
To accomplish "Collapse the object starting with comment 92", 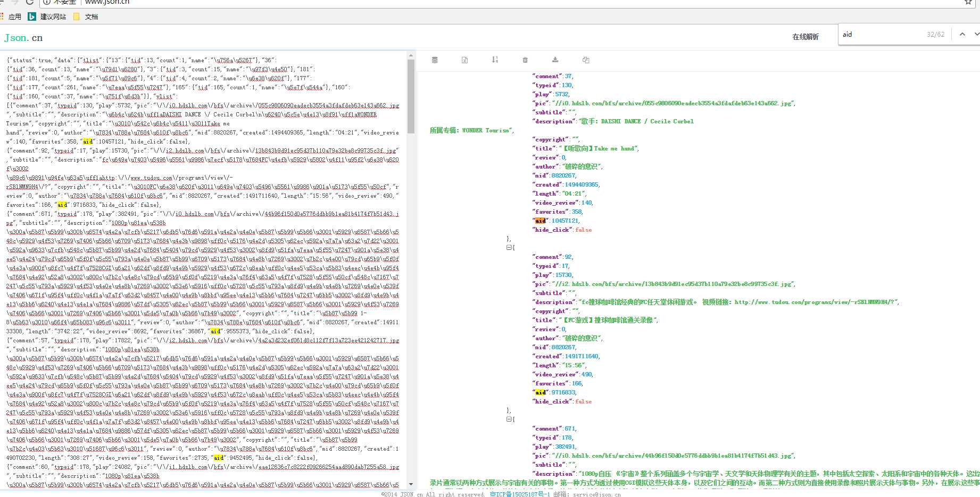I will [509, 248].
